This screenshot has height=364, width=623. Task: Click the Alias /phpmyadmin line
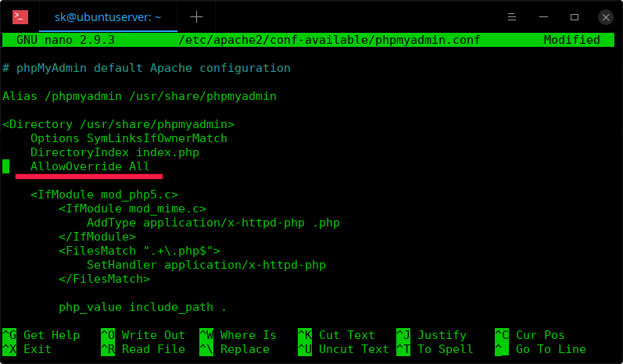139,96
